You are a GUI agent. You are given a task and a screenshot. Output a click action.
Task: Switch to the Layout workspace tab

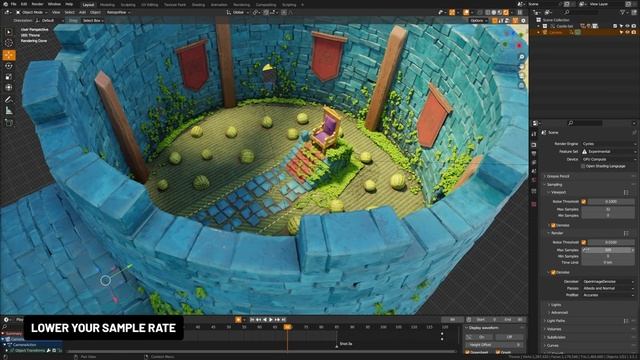(x=88, y=4)
